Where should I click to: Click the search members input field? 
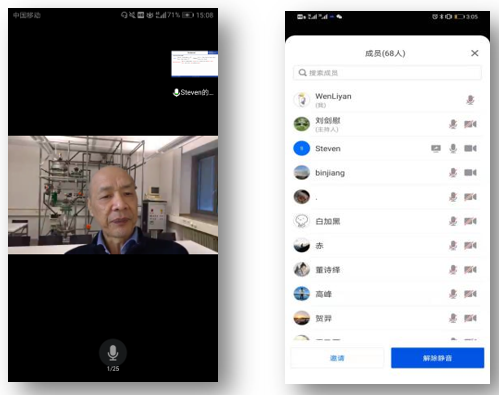tap(387, 73)
